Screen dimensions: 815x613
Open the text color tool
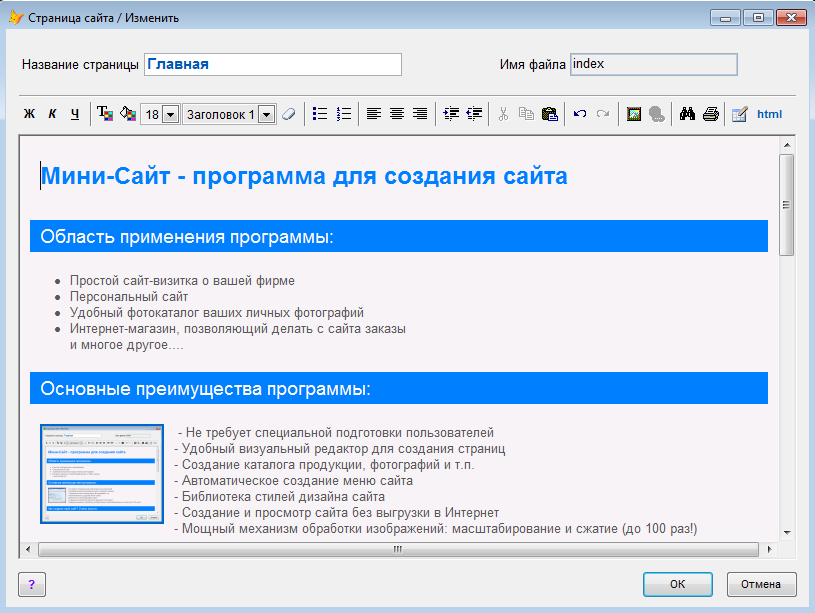(x=105, y=114)
